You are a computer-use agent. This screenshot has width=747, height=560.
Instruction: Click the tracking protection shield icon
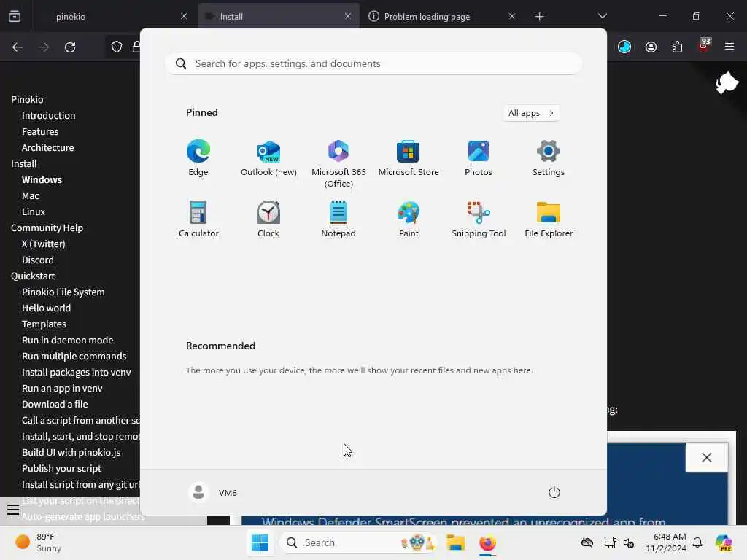pos(117,47)
